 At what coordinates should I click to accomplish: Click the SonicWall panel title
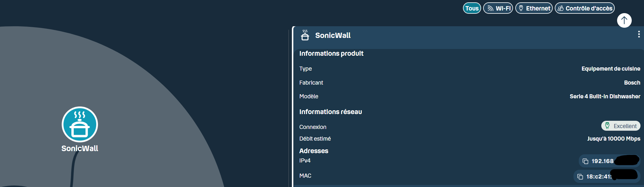pyautogui.click(x=333, y=35)
